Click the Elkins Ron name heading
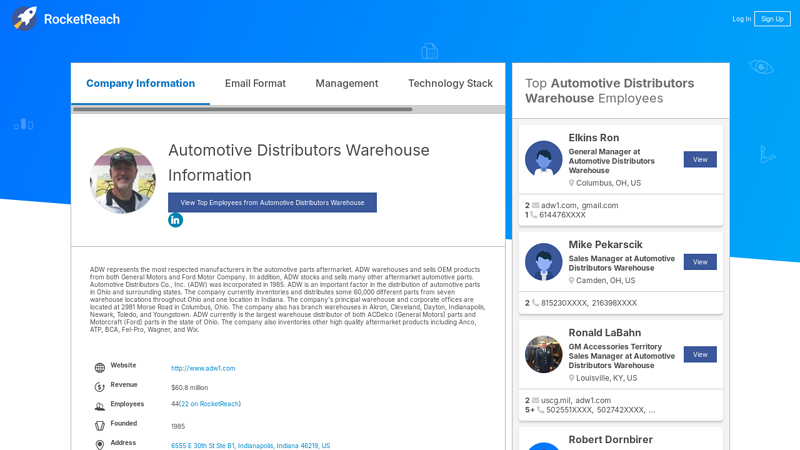This screenshot has width=800, height=450. pos(594,138)
